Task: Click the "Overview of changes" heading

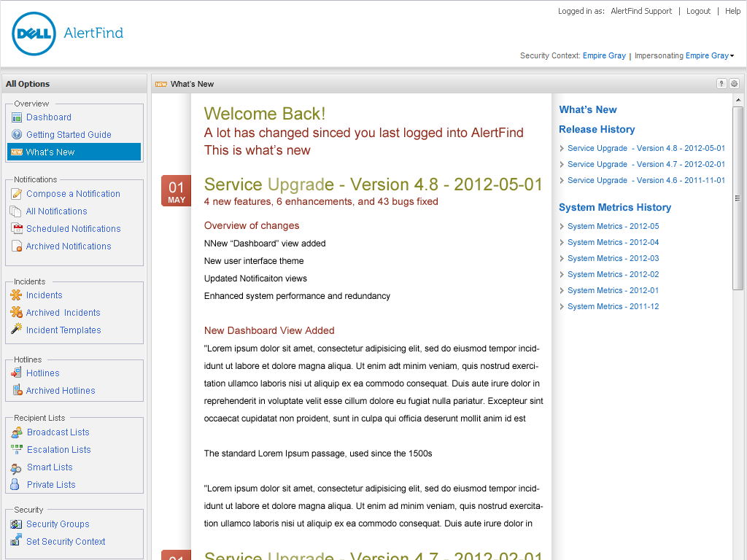Action: pos(252,226)
